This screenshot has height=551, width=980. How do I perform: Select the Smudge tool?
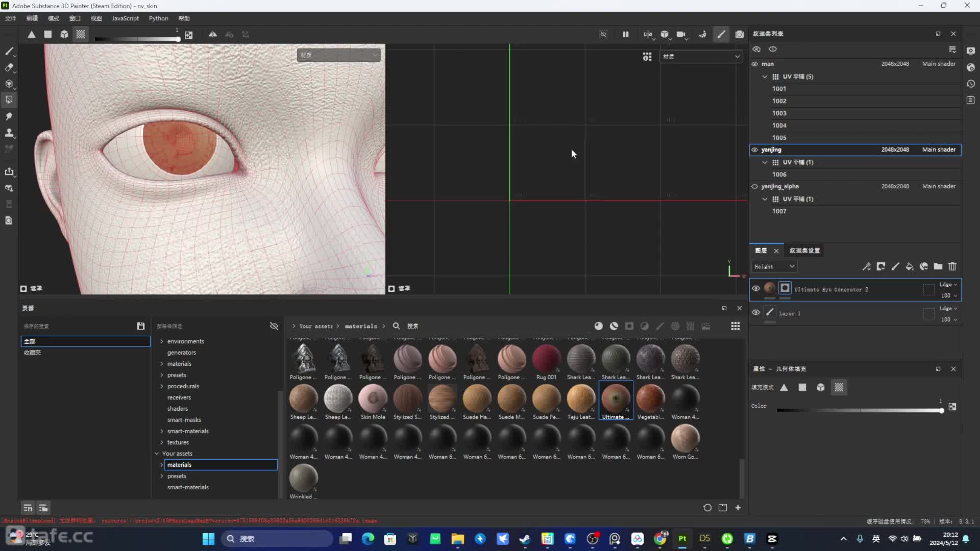[x=9, y=116]
